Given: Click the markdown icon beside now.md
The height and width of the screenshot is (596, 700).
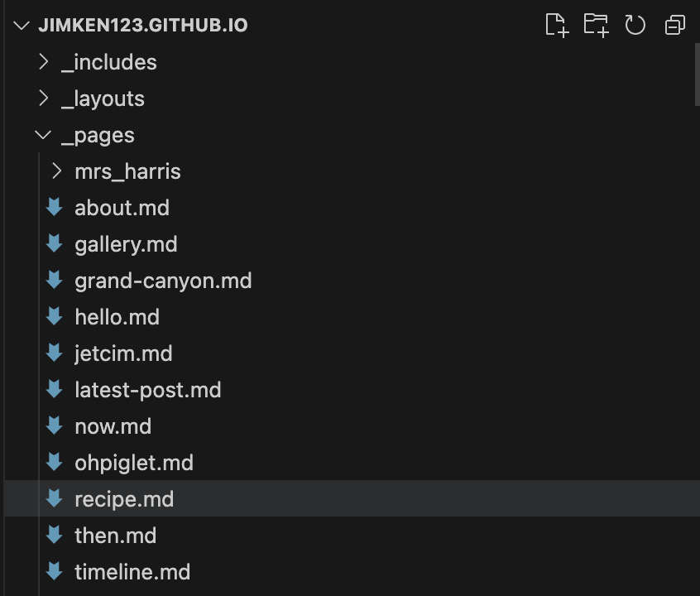Looking at the screenshot, I should (55, 425).
